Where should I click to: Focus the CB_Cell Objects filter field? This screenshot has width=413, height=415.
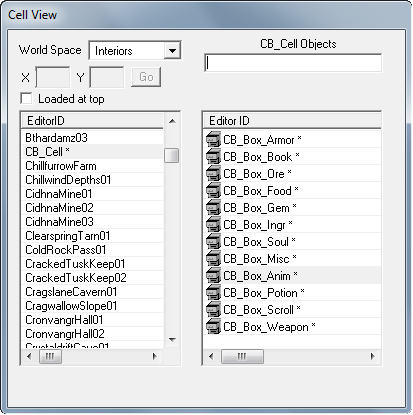click(293, 63)
